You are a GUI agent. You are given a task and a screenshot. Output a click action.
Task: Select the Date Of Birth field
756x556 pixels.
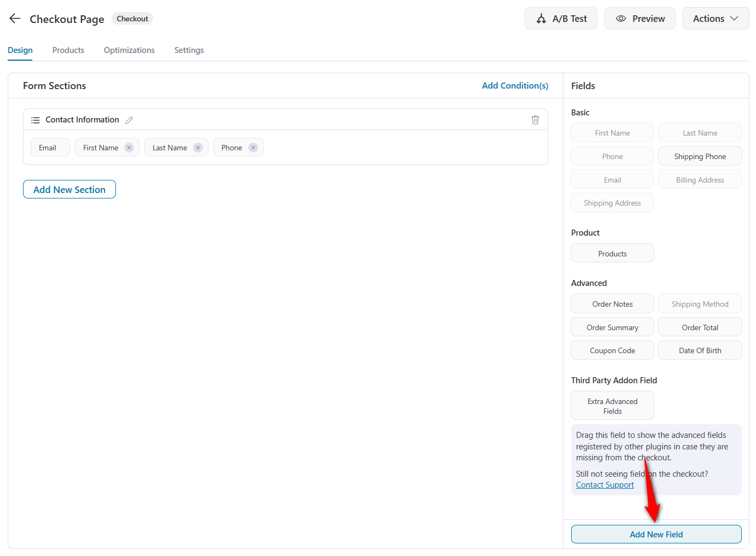click(x=700, y=350)
